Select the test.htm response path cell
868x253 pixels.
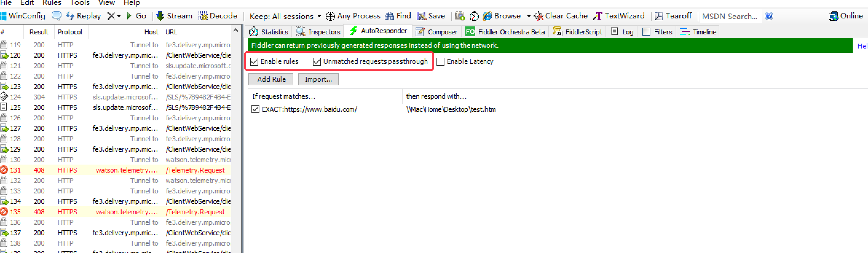pos(451,109)
